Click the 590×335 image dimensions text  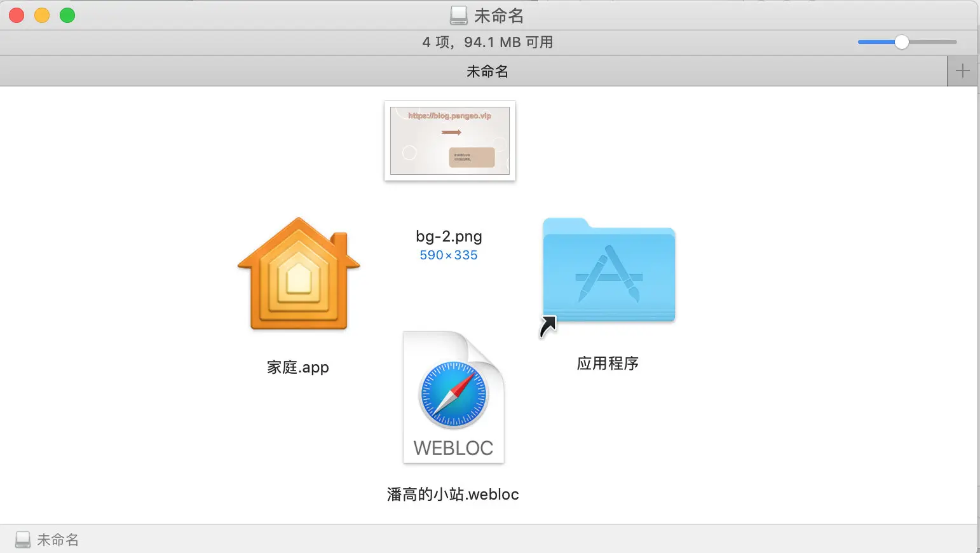pos(449,255)
